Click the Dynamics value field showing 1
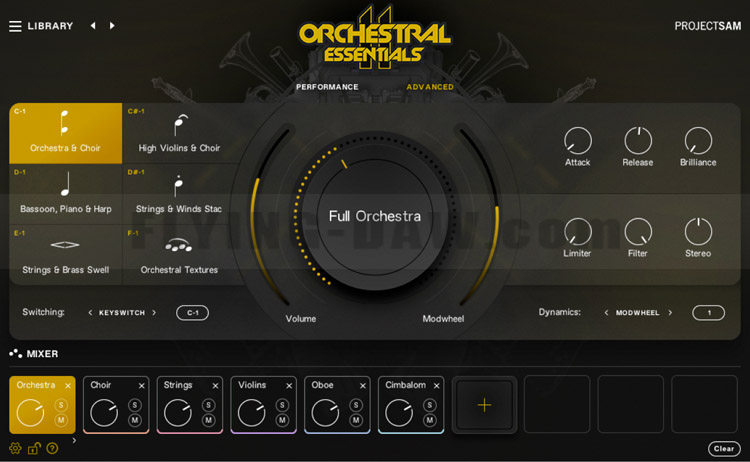Screen dimensions: 750x462 (x=708, y=313)
